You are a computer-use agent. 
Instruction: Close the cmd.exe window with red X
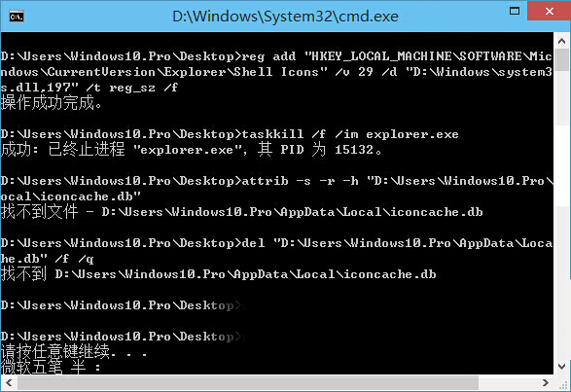point(550,11)
